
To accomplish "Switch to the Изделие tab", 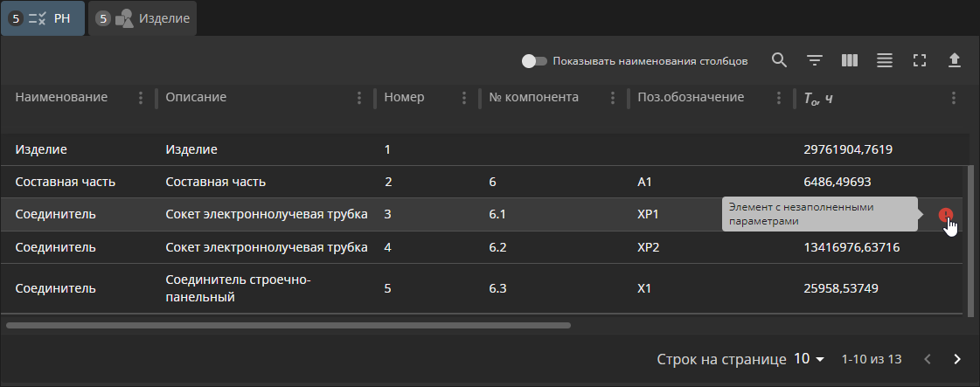I will pos(142,18).
